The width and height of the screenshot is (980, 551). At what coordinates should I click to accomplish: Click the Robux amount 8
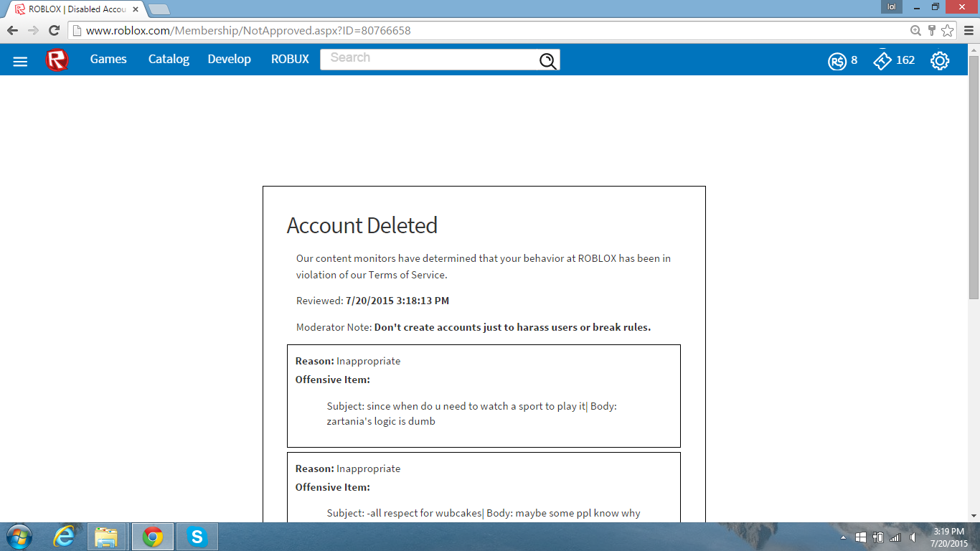pos(854,60)
